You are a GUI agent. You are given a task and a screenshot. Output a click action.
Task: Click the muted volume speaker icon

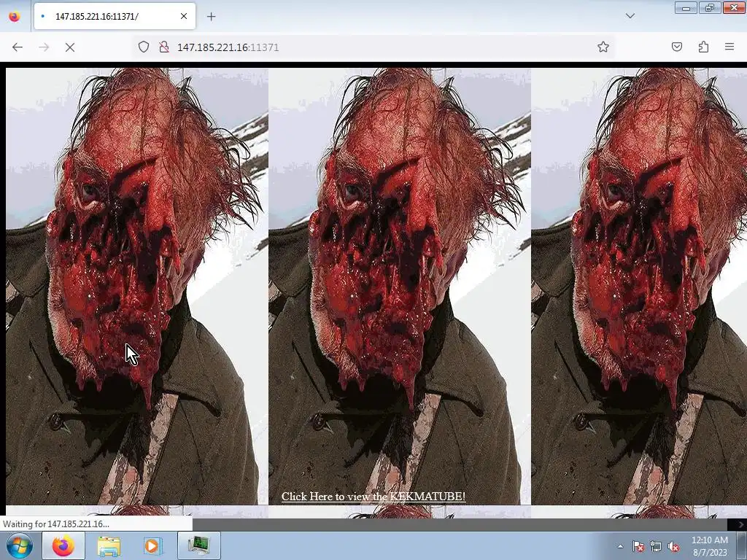pyautogui.click(x=673, y=547)
